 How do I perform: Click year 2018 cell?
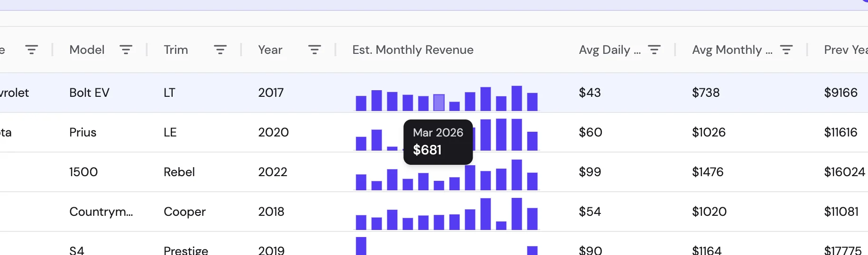coord(271,212)
